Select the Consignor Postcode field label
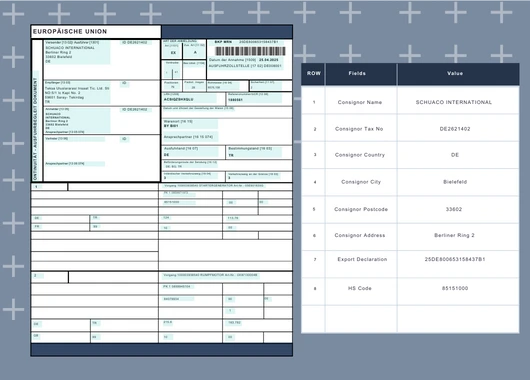Viewport: 530px width, 380px height. 361,209
